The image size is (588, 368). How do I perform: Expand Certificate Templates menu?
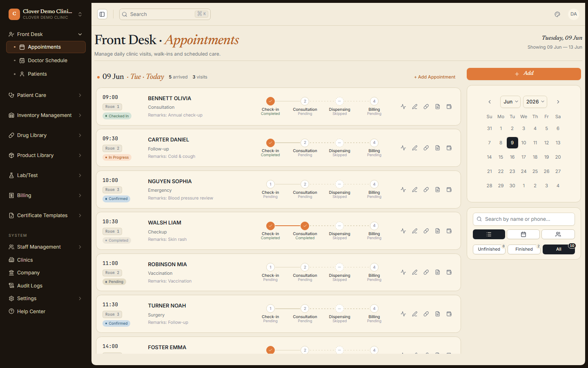coord(46,215)
